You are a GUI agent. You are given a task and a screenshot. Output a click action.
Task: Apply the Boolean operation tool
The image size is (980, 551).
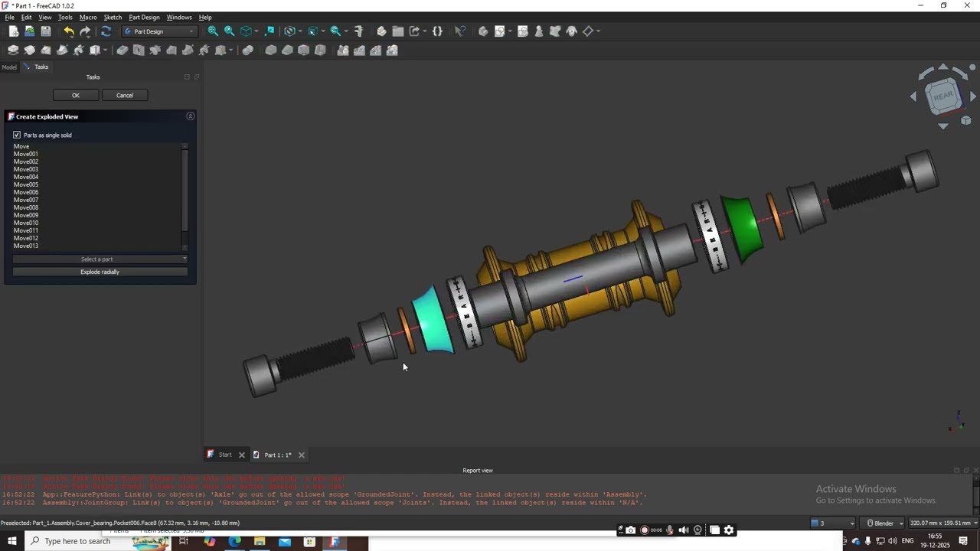point(248,51)
